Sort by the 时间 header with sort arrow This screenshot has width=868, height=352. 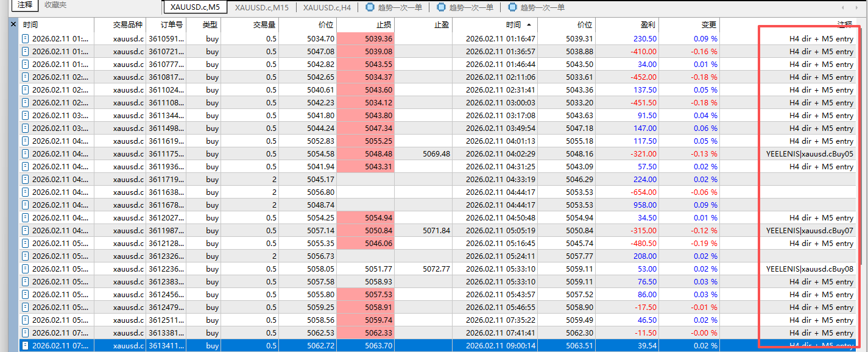495,25
